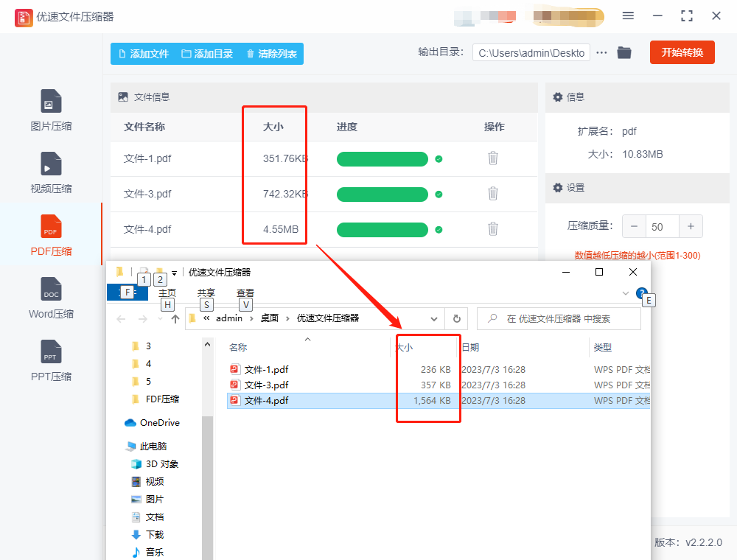Click the compression quality value 50 field
Viewport: 737px width, 560px height.
663,226
